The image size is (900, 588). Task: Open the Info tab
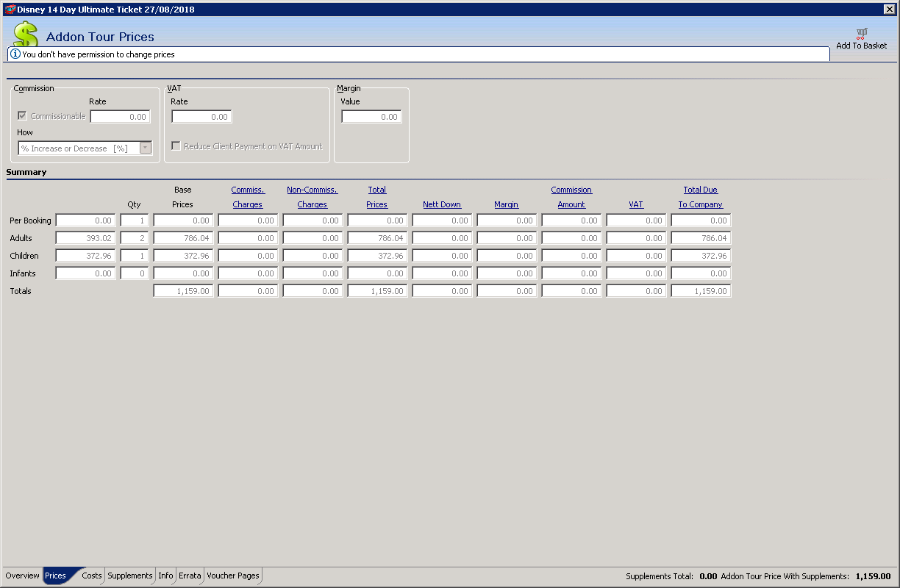click(166, 576)
